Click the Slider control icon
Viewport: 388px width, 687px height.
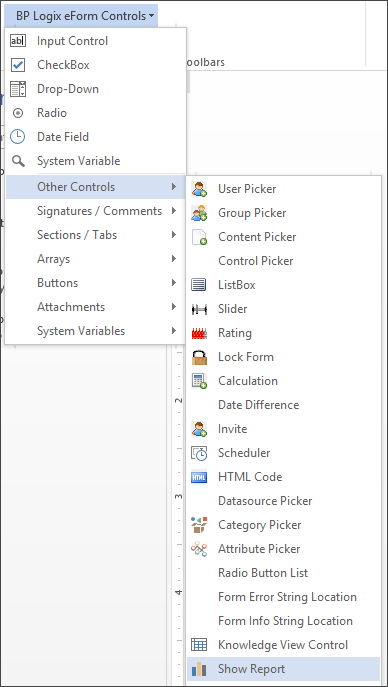[199, 309]
